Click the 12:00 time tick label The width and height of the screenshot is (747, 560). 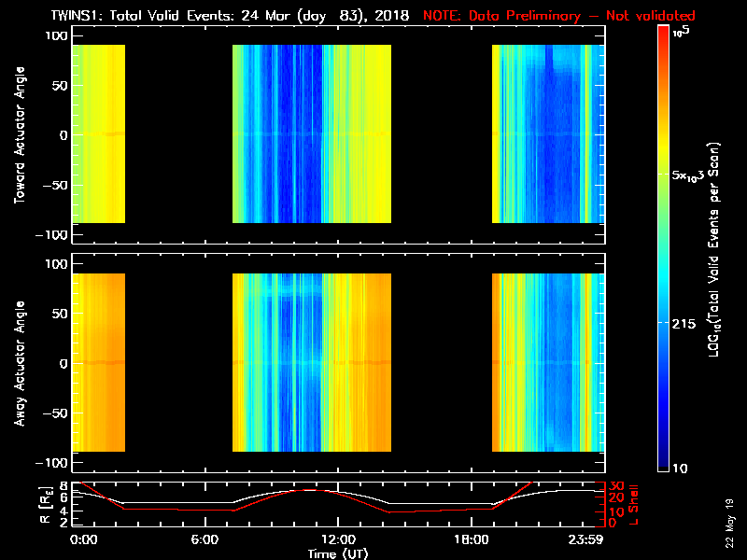click(x=338, y=539)
